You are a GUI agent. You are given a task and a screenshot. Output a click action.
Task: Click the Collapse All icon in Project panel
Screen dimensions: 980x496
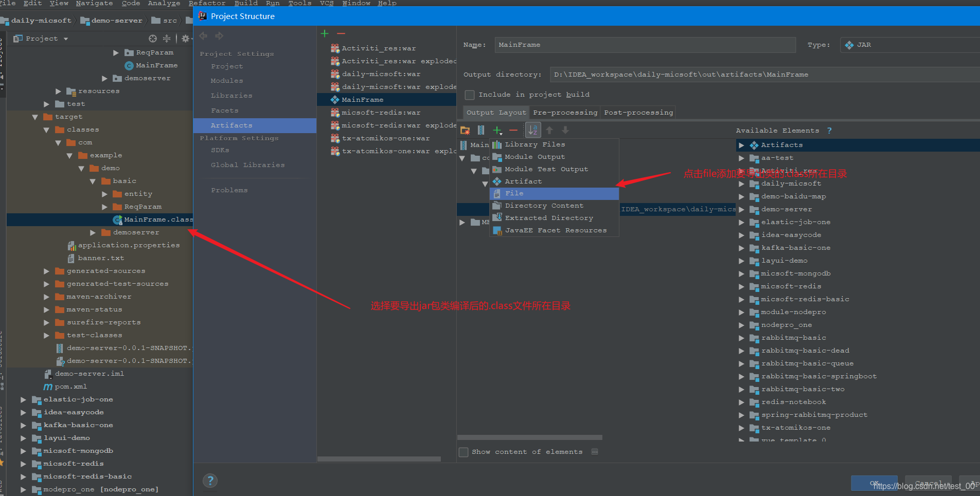[167, 39]
